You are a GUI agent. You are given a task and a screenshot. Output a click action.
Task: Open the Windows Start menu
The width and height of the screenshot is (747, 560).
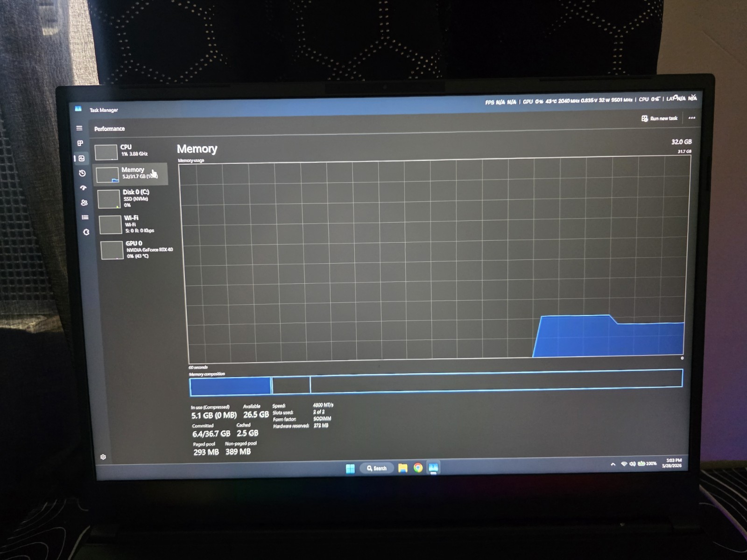[x=350, y=469]
